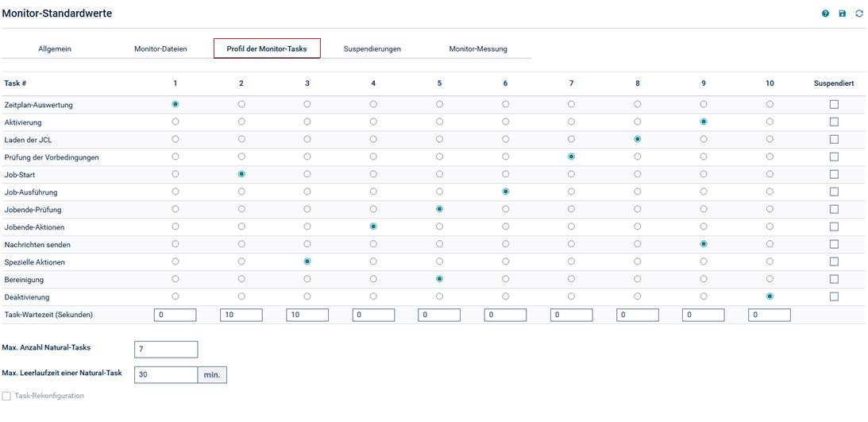Viewport: 868px width, 422px height.
Task: Select task 10 for Laden der JCL
Action: pyautogui.click(x=770, y=139)
